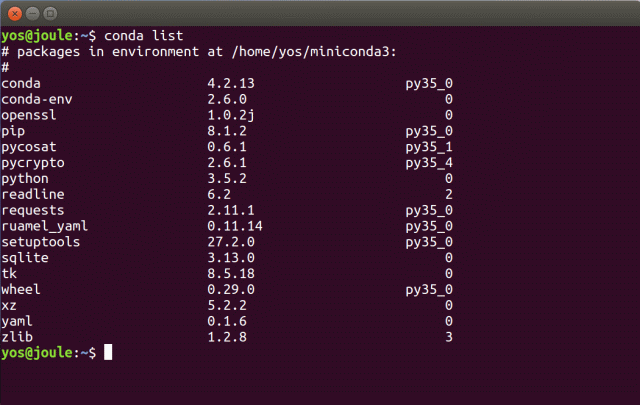The height and width of the screenshot is (405, 640).
Task: Close the terminal window
Action: [12, 15]
